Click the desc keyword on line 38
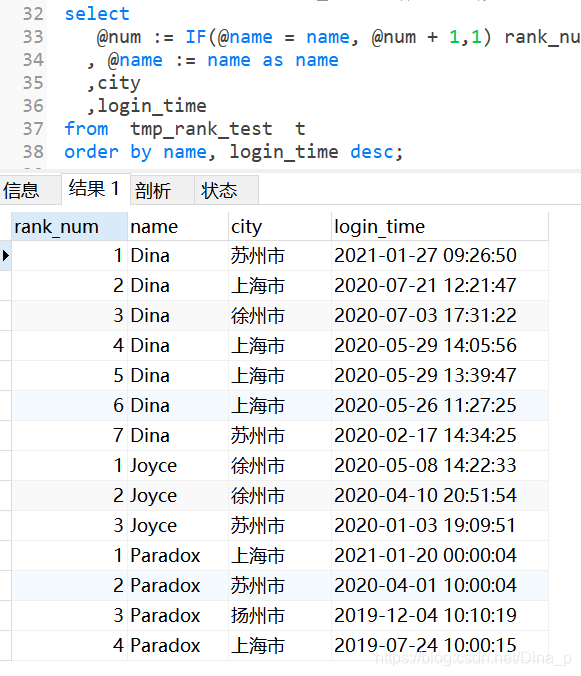Image resolution: width=581 pixels, height=676 pixels. [372, 152]
